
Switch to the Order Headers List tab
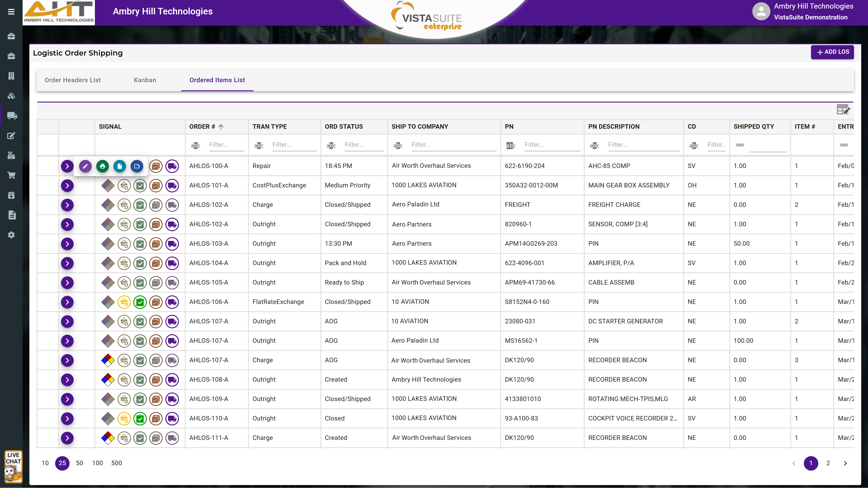73,80
